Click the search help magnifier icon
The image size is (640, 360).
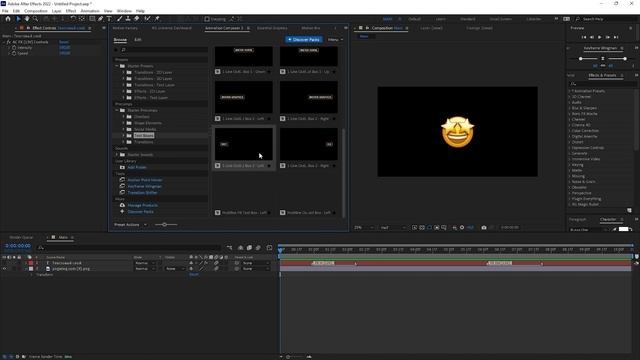[x=578, y=19]
